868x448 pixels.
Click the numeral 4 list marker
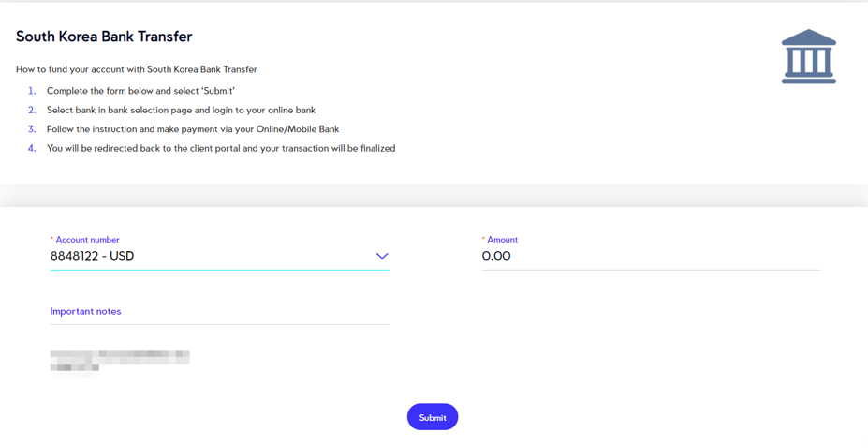[x=32, y=148]
